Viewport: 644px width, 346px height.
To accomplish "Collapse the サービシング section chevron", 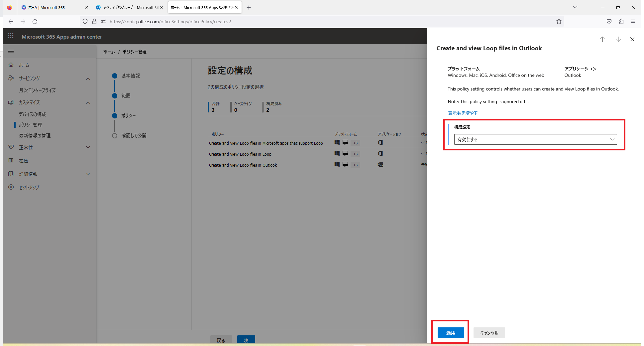I will point(88,79).
